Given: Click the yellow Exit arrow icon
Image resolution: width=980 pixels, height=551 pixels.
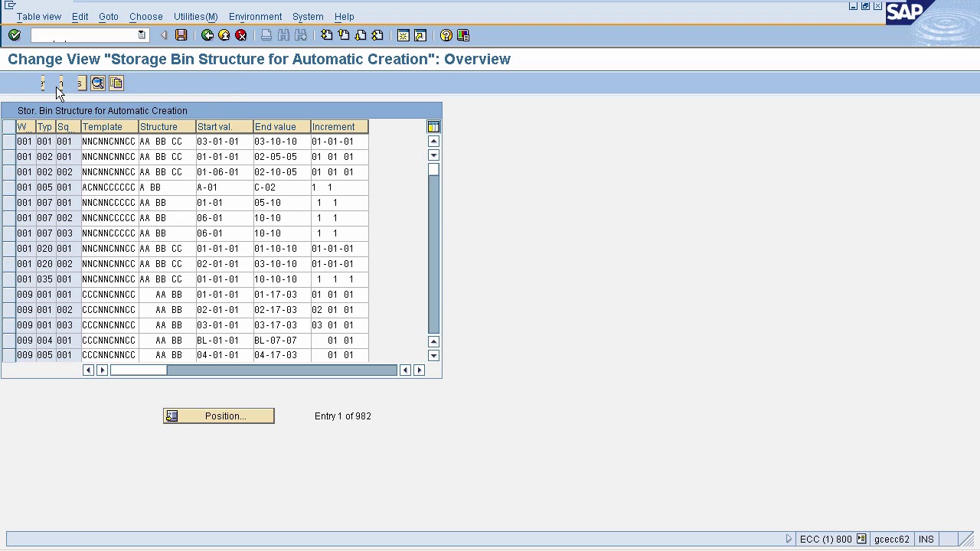Looking at the screenshot, I should point(224,35).
